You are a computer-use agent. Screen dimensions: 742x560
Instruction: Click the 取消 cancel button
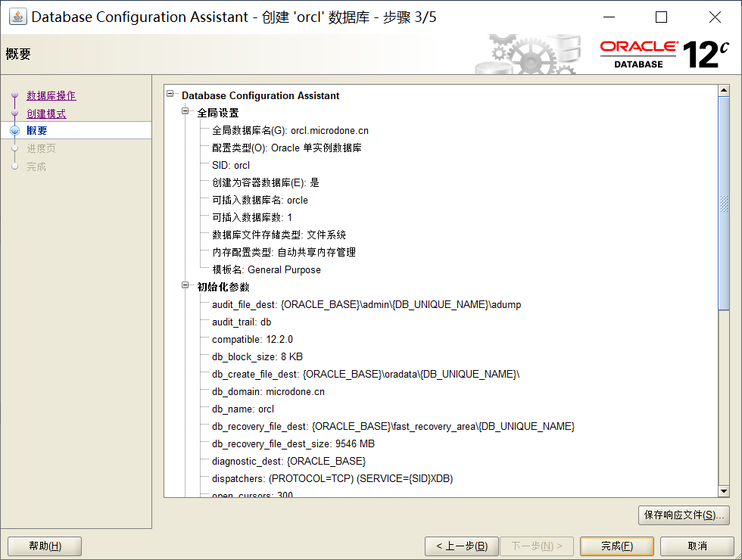[x=697, y=546]
